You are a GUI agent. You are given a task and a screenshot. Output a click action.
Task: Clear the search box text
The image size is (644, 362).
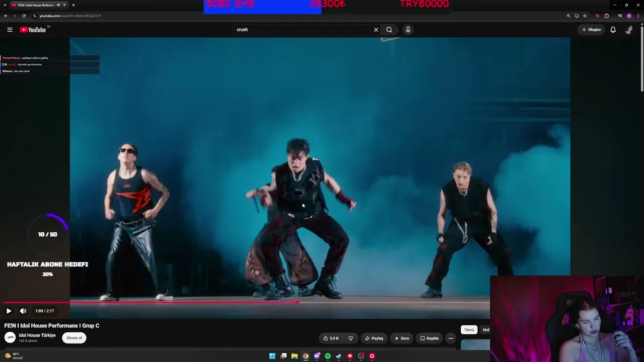click(x=376, y=30)
